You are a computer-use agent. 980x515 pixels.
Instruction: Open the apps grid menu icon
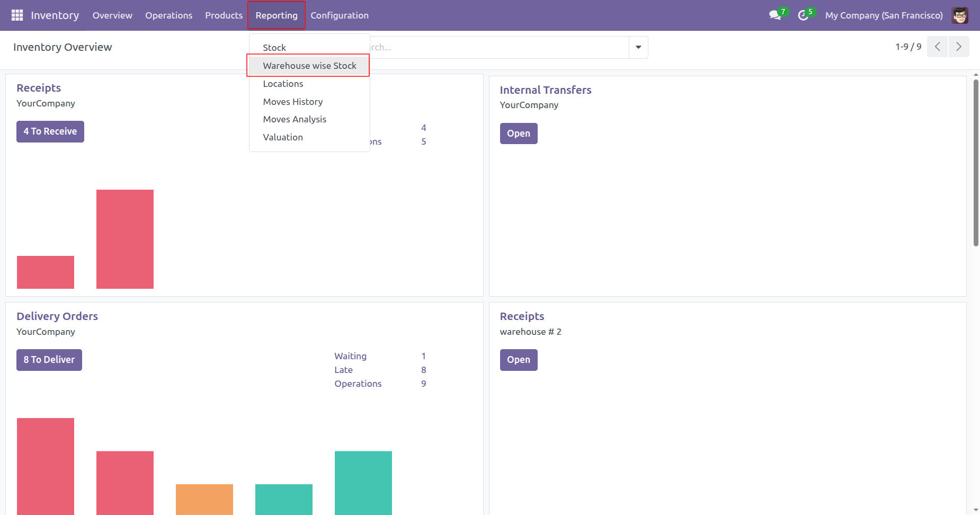(x=17, y=15)
